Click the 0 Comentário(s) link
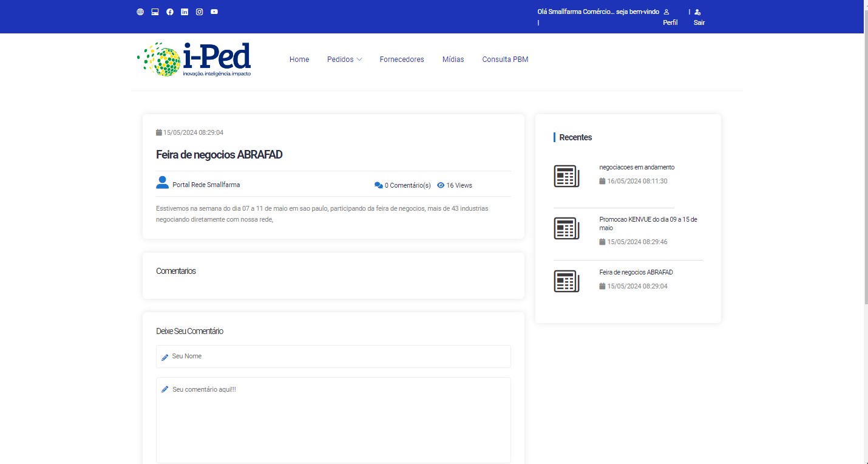 pos(403,185)
